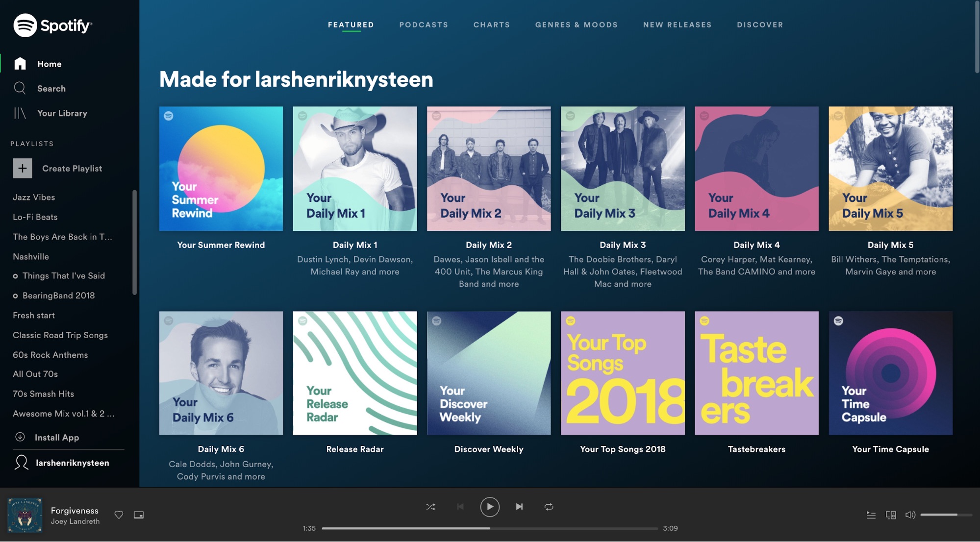
Task: Enable repeat mode
Action: (549, 507)
